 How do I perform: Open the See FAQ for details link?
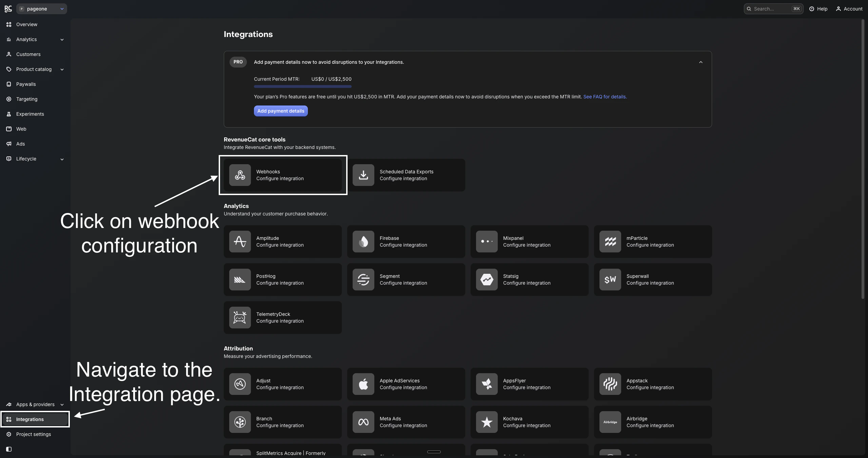click(x=605, y=96)
